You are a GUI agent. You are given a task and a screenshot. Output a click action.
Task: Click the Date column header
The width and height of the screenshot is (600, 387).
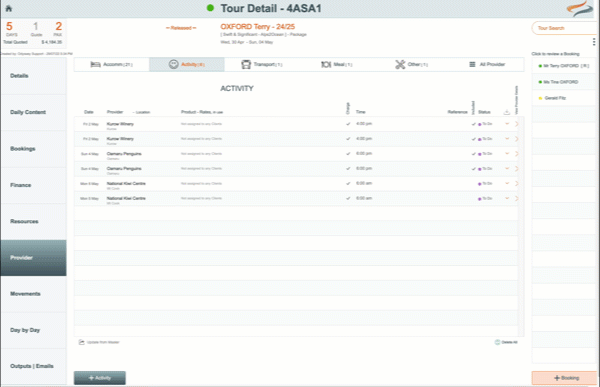89,112
